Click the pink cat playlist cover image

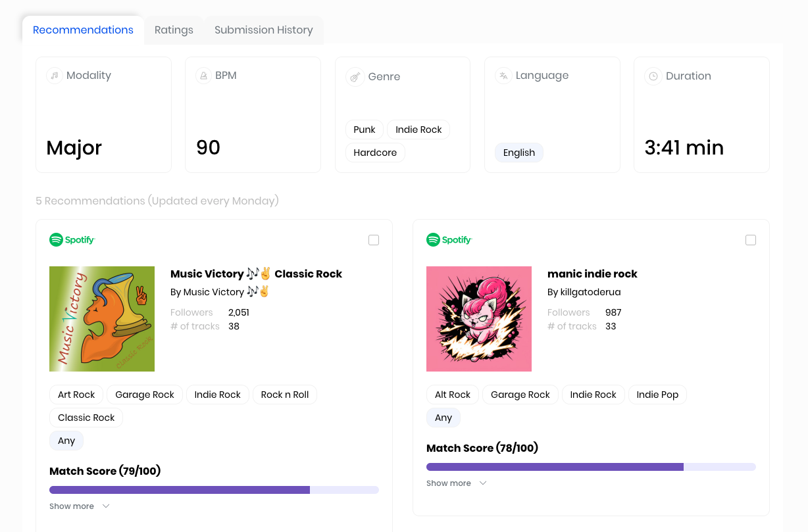479,319
